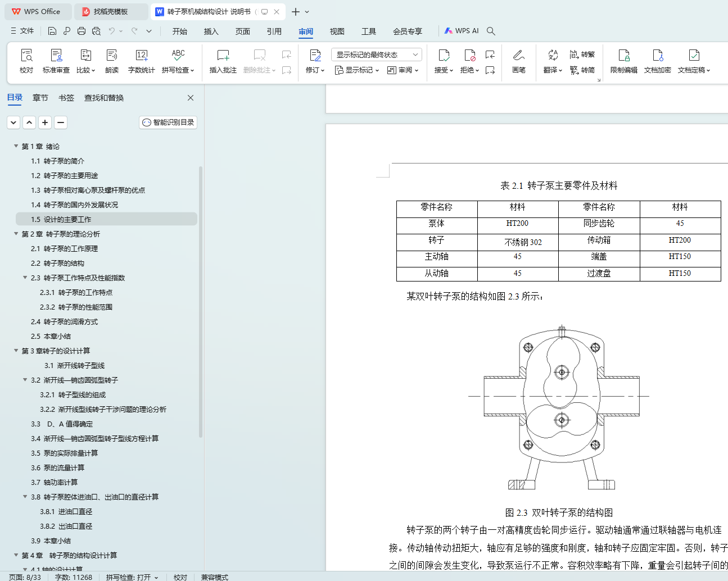Click the 拒绝 reject change icon

click(x=469, y=55)
